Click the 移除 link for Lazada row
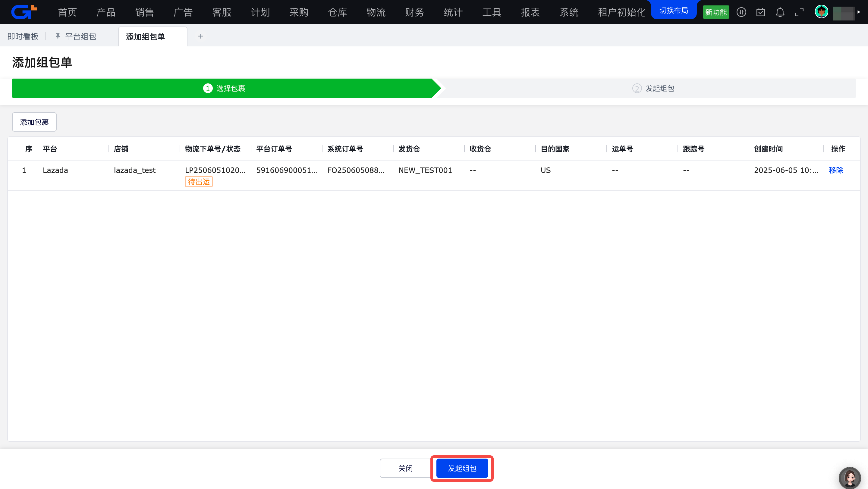 [x=836, y=170]
